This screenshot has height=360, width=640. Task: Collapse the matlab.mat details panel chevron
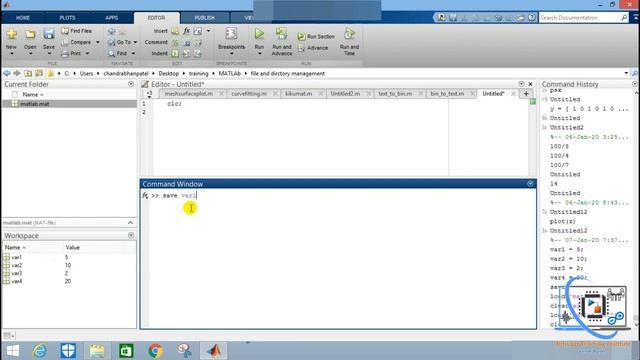130,222
